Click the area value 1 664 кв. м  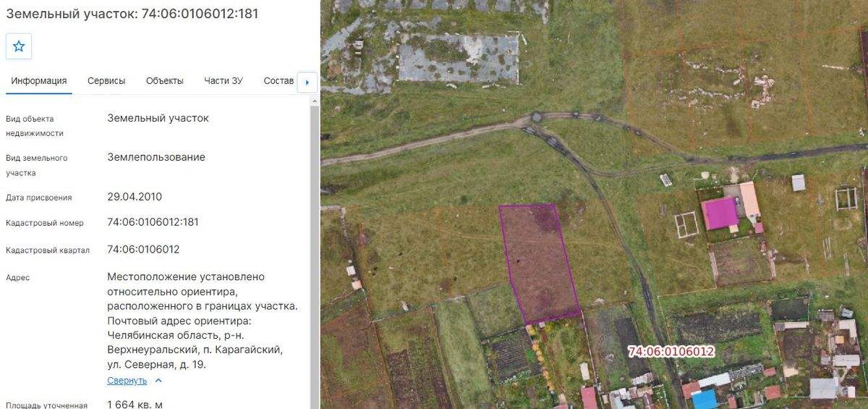click(135, 404)
